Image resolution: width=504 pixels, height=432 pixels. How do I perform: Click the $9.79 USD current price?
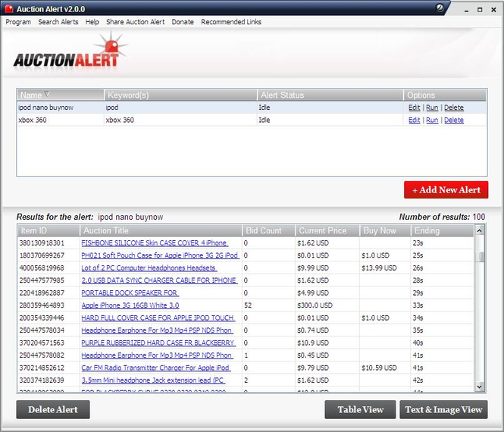tap(313, 368)
